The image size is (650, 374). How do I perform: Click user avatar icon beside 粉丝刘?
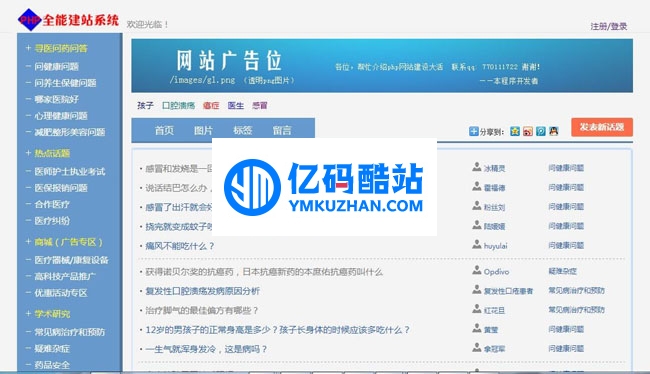(x=477, y=206)
